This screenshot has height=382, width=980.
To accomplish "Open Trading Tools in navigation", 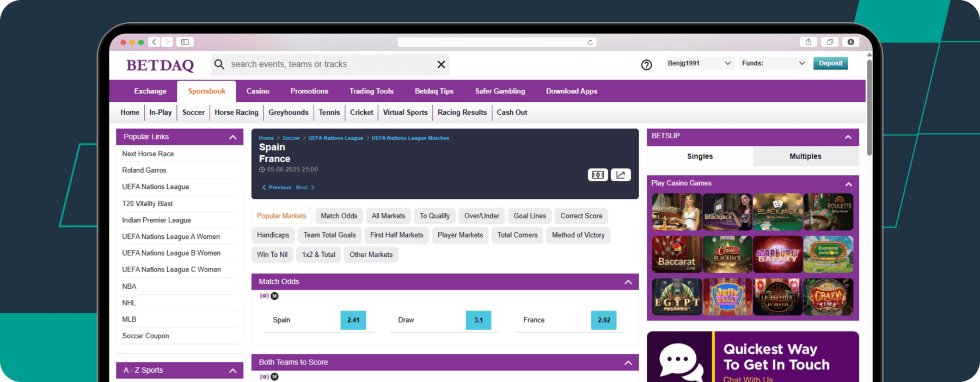I will tap(371, 91).
